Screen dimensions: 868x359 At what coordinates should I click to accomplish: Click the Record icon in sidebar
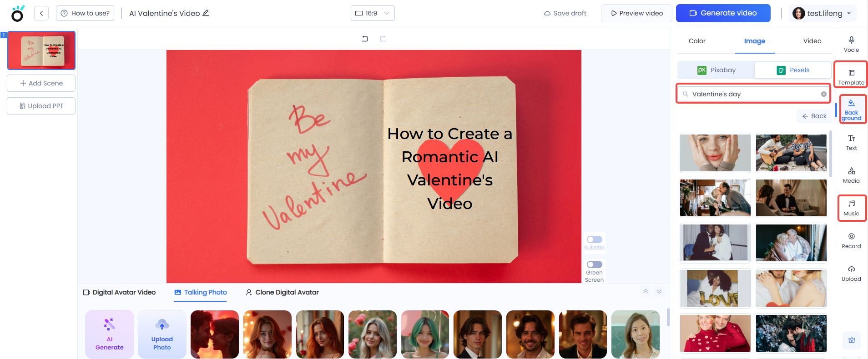(851, 240)
